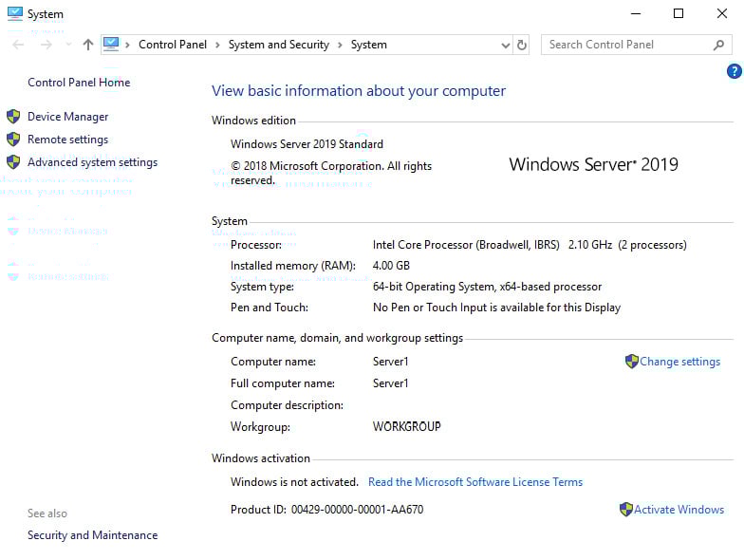Maximize the System window

679,13
